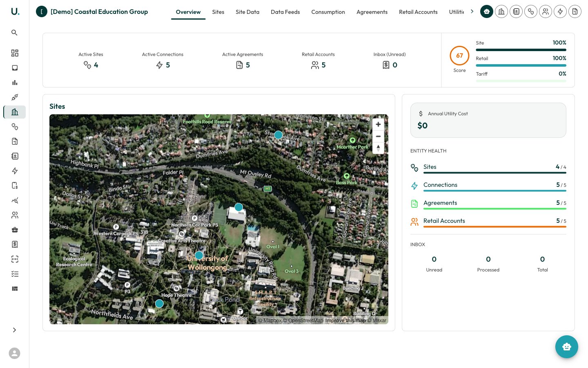The width and height of the screenshot is (588, 368).
Task: Zoom in on the Sites map
Action: click(x=378, y=124)
